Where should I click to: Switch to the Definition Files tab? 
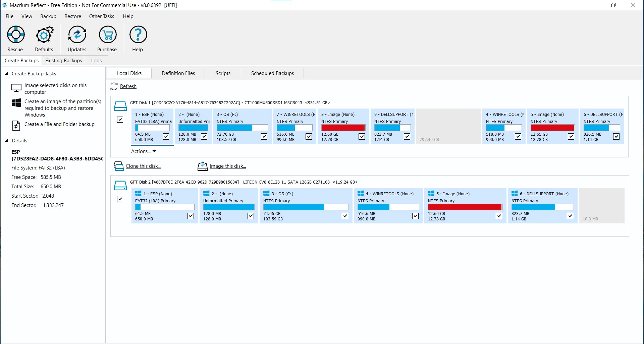[x=178, y=73]
